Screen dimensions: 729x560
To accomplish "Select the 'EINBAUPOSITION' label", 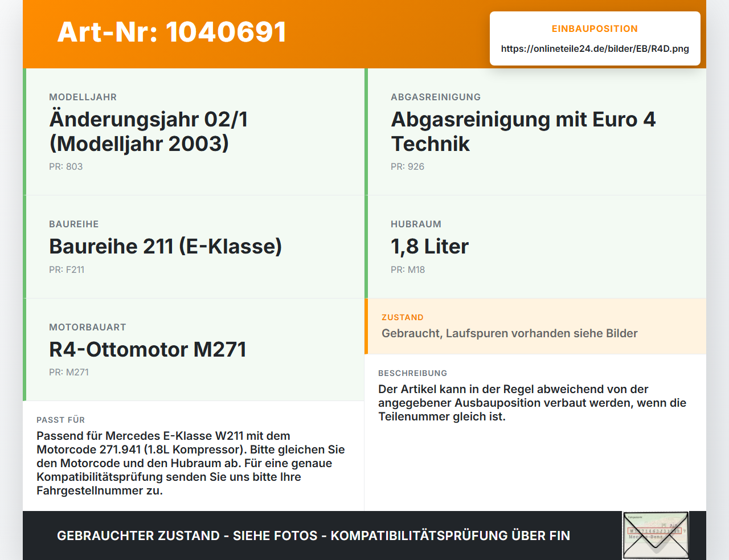I will click(595, 28).
